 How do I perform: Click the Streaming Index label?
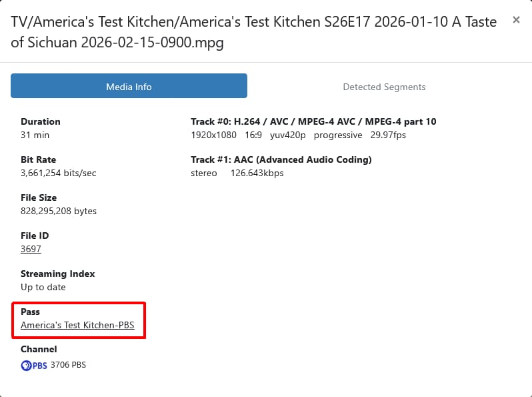pos(58,274)
